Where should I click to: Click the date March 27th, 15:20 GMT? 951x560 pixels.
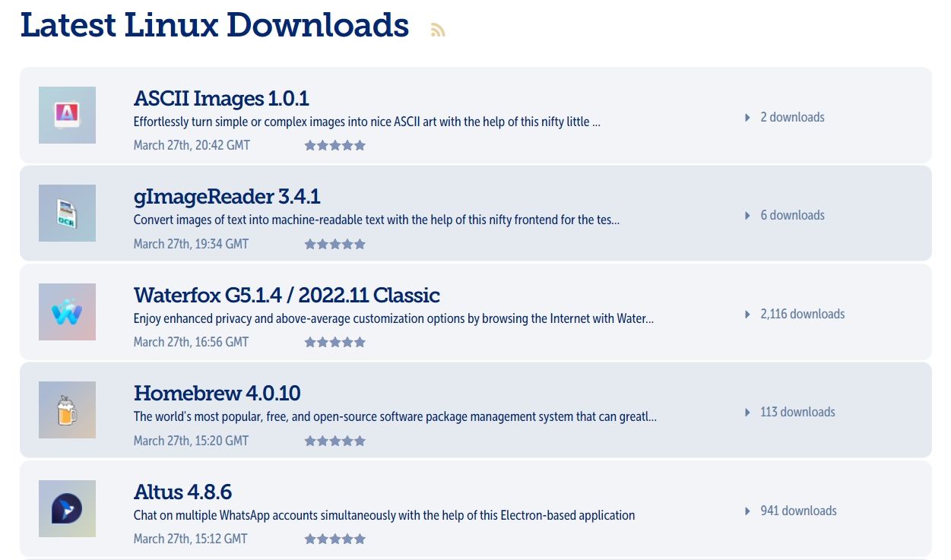(191, 441)
